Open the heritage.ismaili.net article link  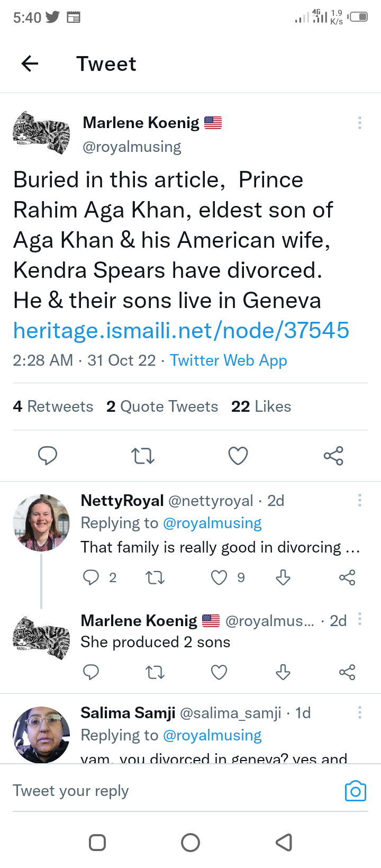click(181, 330)
